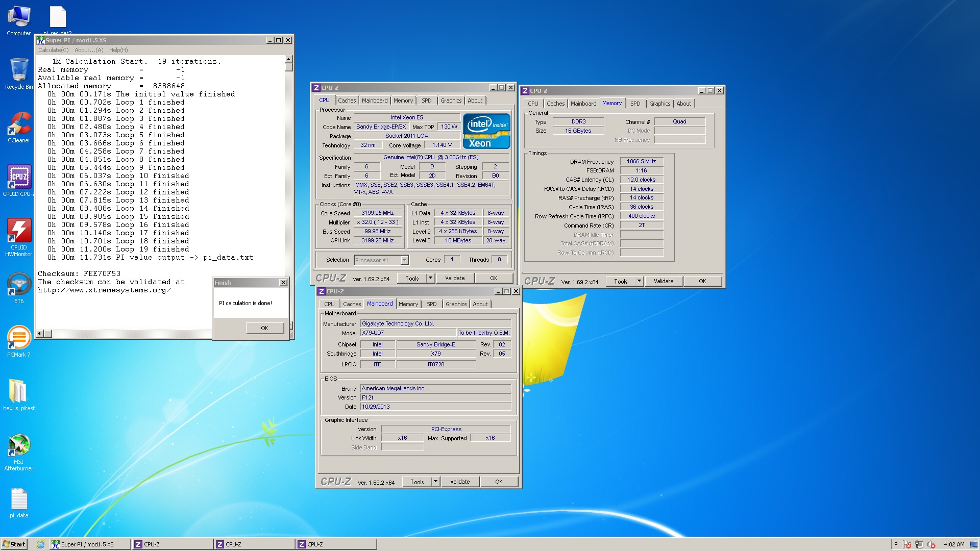Click Validate in the Memory window
Screen dimensions: 980x551
pos(664,282)
